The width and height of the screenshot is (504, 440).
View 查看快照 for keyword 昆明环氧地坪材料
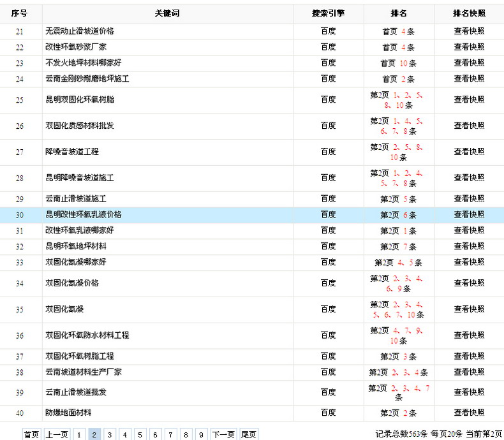point(469,246)
